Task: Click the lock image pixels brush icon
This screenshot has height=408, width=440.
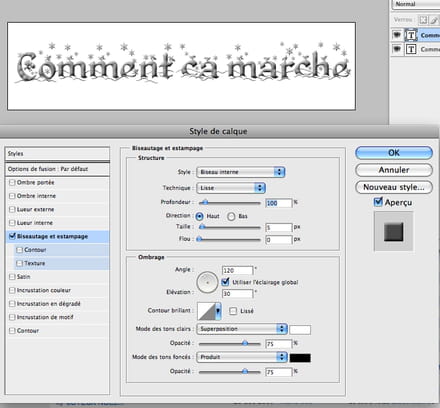Action: pyautogui.click(x=434, y=20)
